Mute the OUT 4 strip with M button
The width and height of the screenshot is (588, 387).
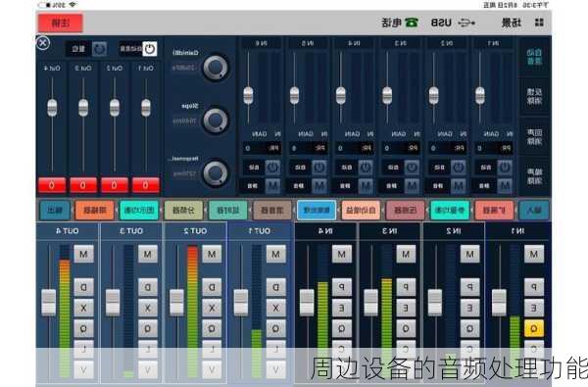[83, 255]
